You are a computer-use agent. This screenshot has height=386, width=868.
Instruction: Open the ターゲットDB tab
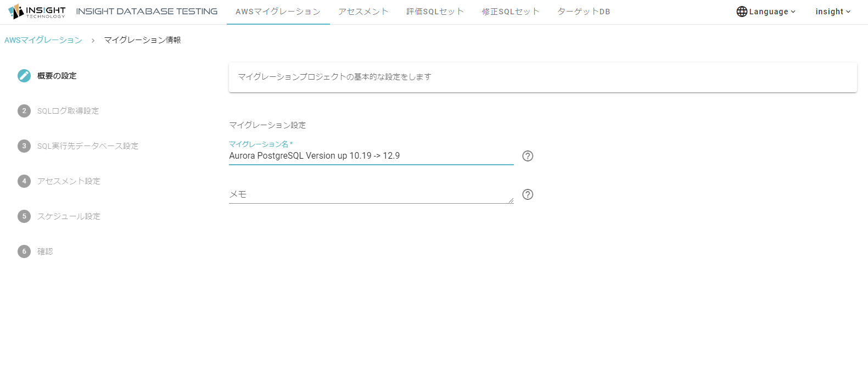pyautogui.click(x=584, y=12)
